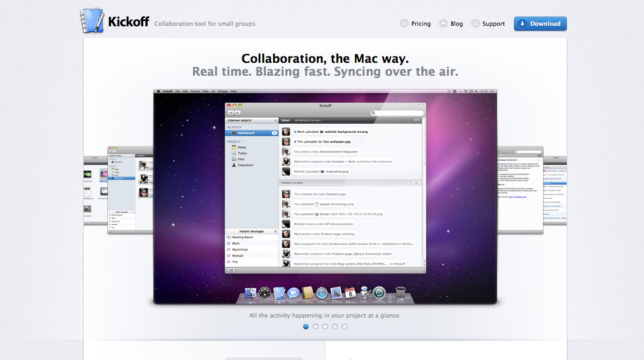Select the second carousel dot

click(316, 326)
